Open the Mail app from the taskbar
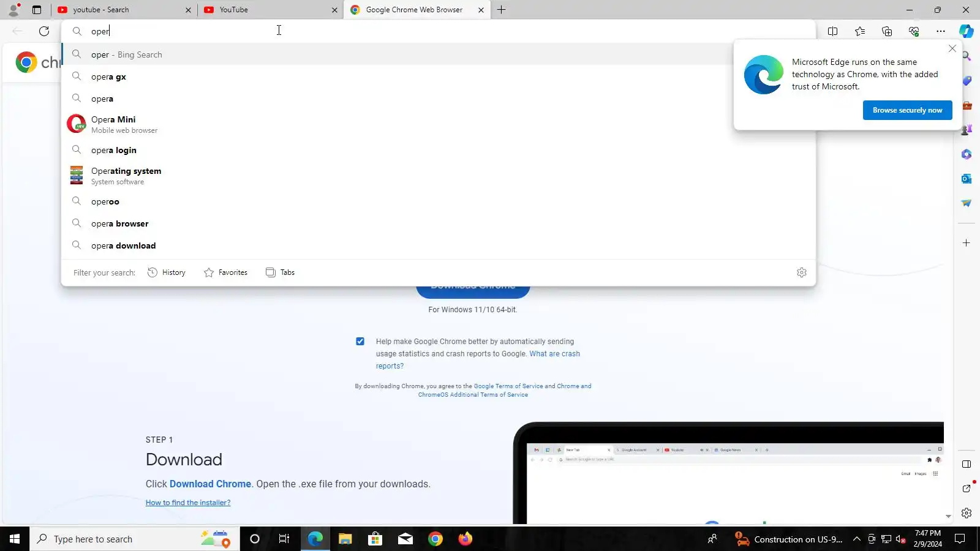Image resolution: width=980 pixels, height=551 pixels. point(405,539)
